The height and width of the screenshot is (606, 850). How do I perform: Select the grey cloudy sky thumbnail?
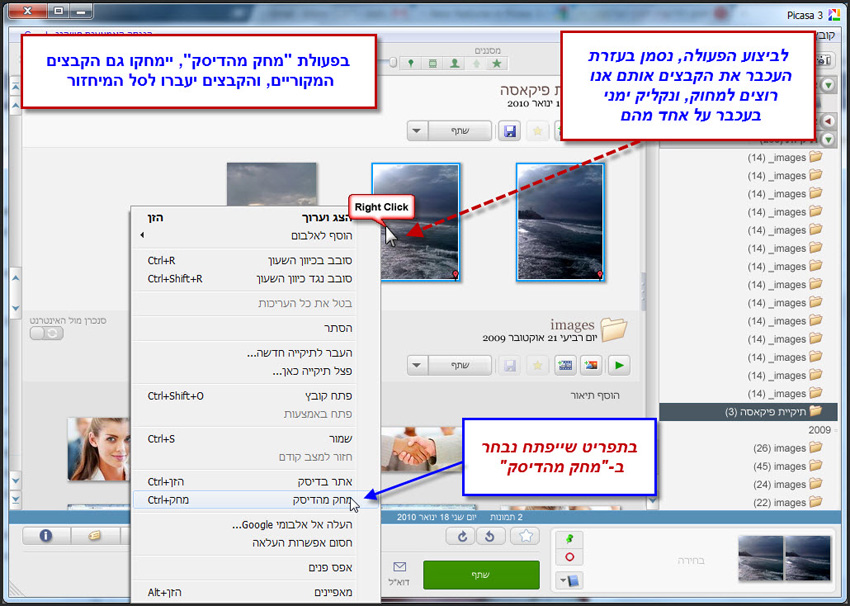(272, 184)
